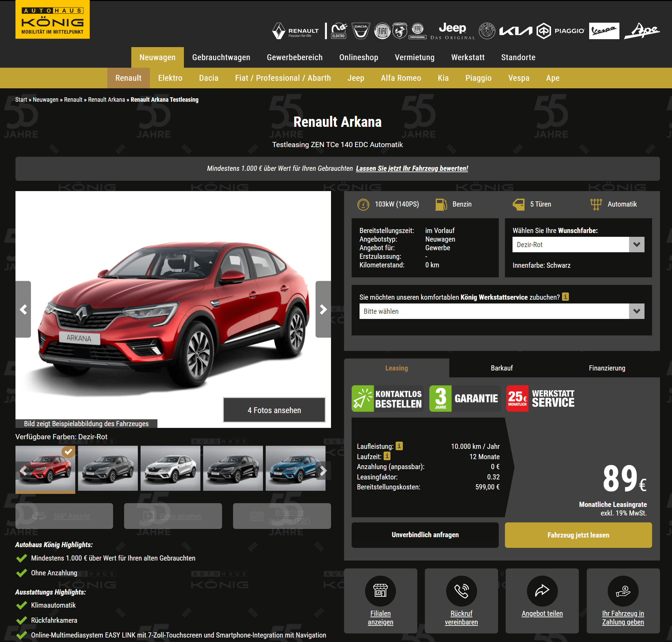The image size is (672, 642).
Task: Click the Start breadcrumb link
Action: pyautogui.click(x=21, y=100)
